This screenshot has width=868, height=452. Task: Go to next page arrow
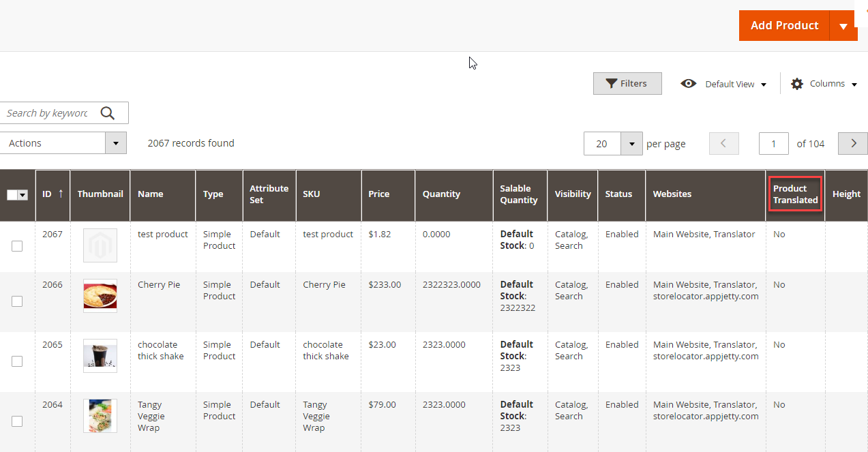pyautogui.click(x=852, y=144)
